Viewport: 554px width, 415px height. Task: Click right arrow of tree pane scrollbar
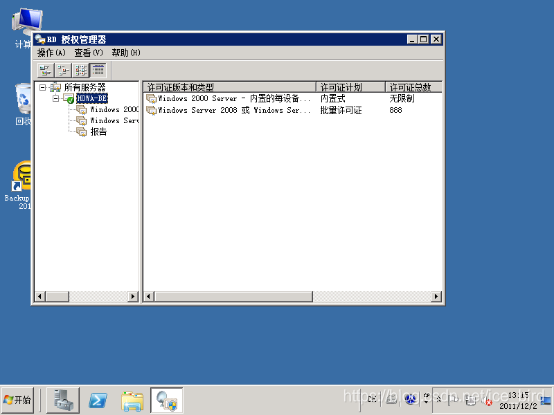pyautogui.click(x=133, y=296)
